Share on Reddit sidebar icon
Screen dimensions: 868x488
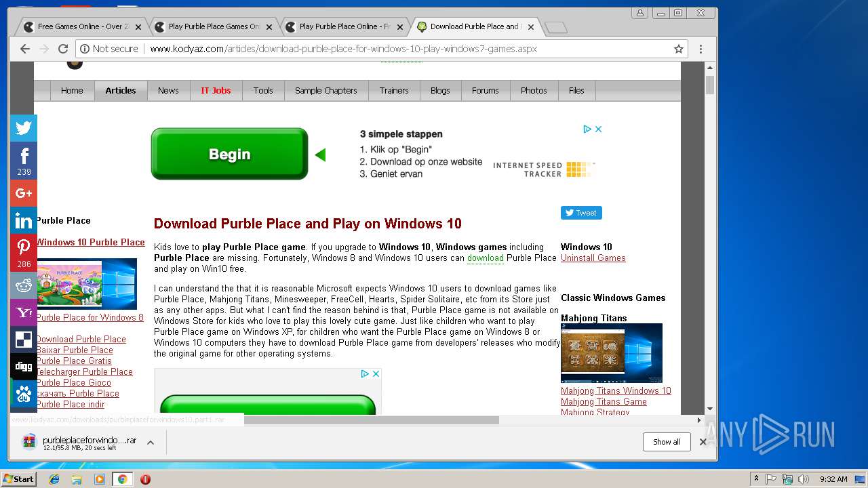pyautogui.click(x=24, y=285)
